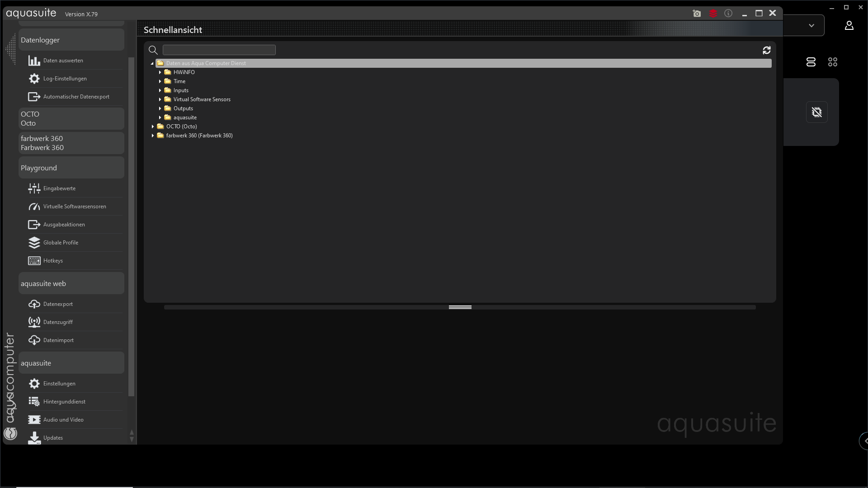Click Hintergrunddienst service icon

tap(34, 402)
